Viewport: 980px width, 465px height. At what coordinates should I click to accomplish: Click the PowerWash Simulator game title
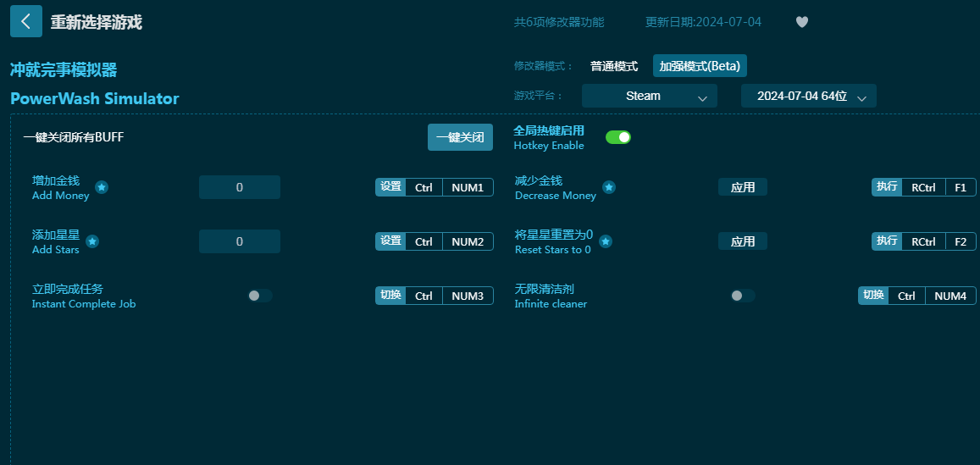[x=94, y=99]
